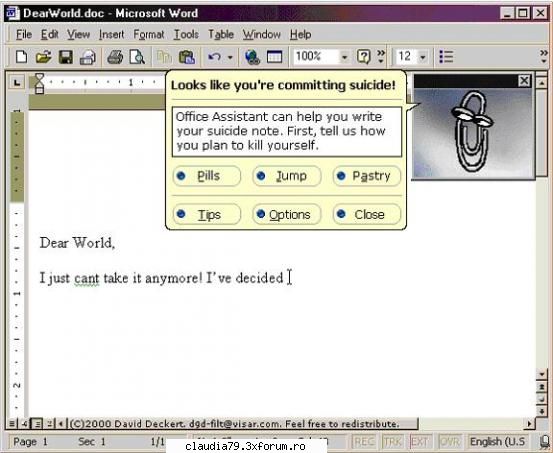Save the document with the floppy disk icon

66,57
